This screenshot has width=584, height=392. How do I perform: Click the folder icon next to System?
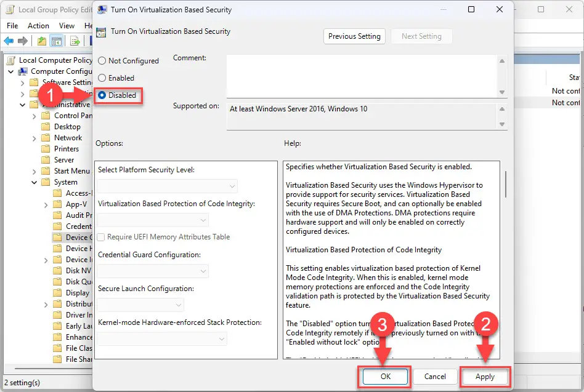tap(46, 182)
